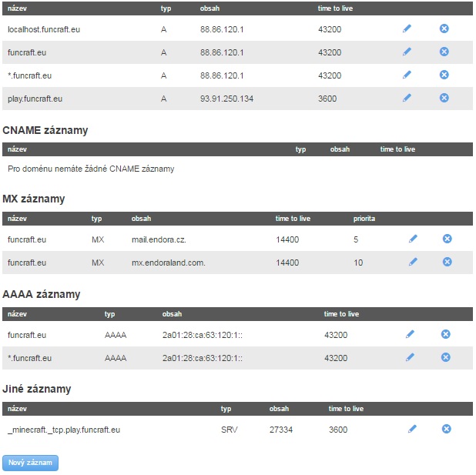Delete the localhost.funcraft.eu A record

444,28
